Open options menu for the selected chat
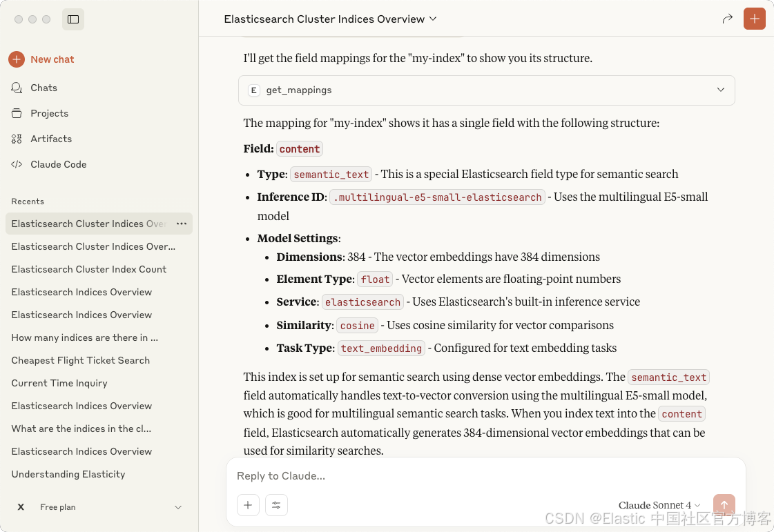 pyautogui.click(x=182, y=224)
